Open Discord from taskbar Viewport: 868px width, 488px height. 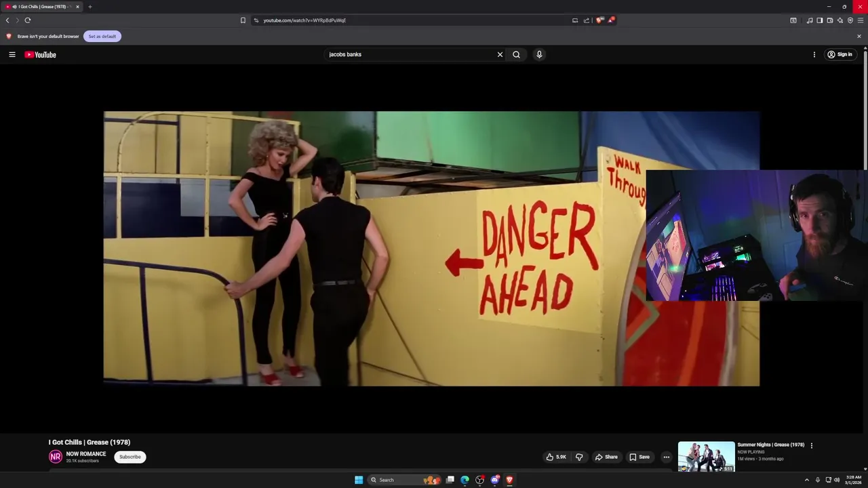(x=495, y=480)
